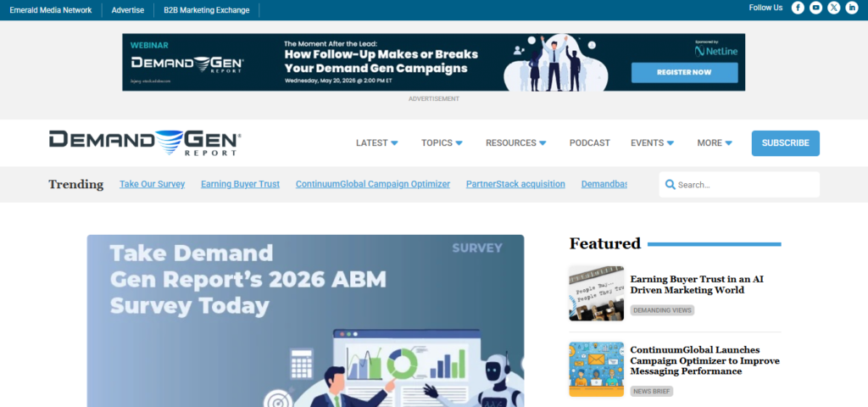
Task: Click REGISTER NOW in the webinar banner
Action: coord(684,73)
